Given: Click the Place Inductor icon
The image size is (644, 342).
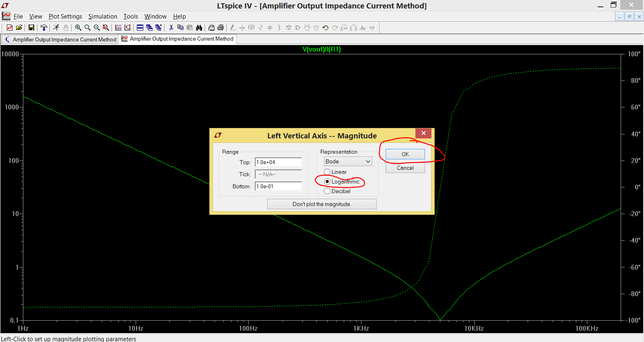Looking at the screenshot, I should [279, 28].
